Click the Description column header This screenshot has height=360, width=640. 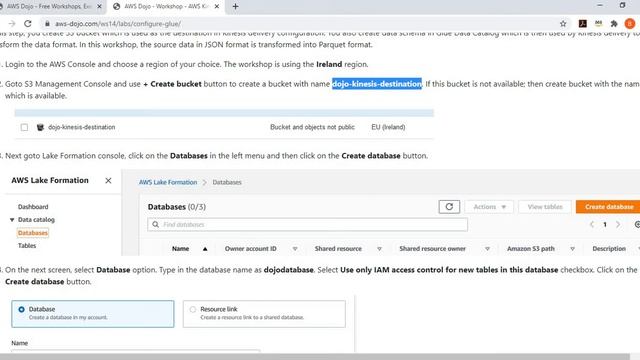click(609, 249)
